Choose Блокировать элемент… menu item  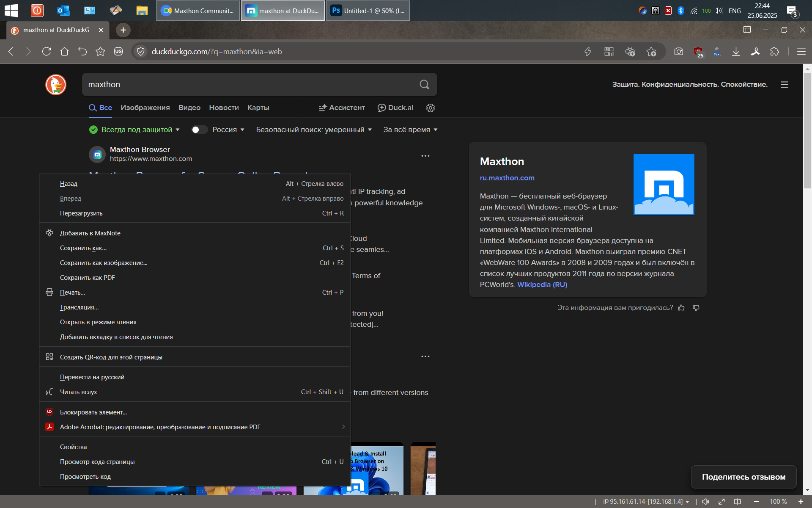point(195,412)
